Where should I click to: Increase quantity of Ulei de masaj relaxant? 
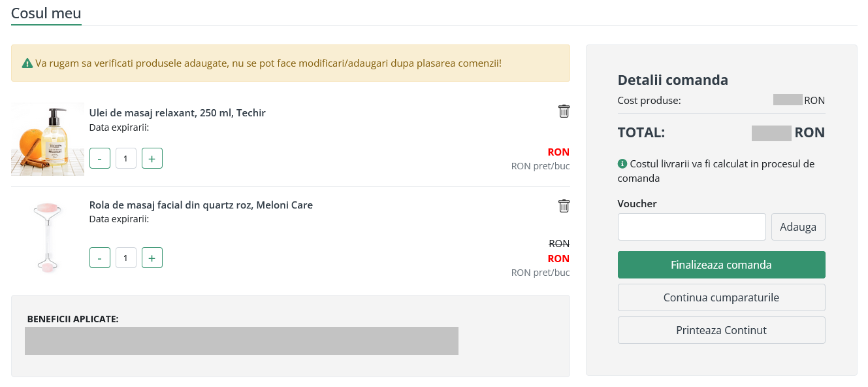point(152,158)
